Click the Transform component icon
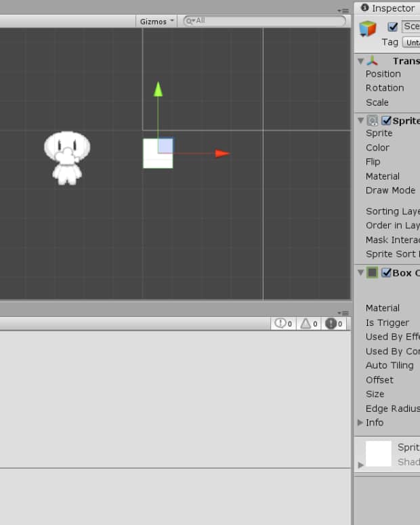 coord(372,61)
